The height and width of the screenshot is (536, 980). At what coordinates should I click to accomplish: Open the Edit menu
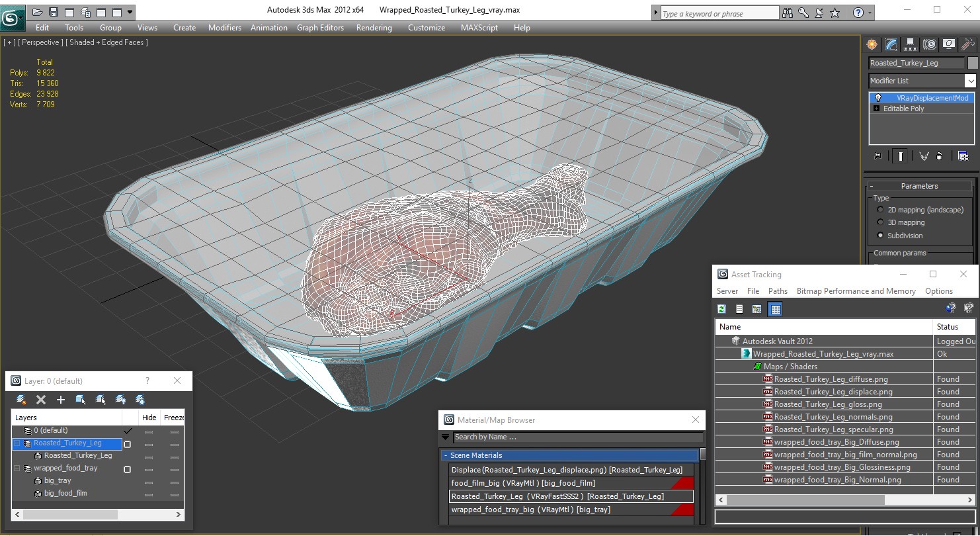(x=42, y=28)
